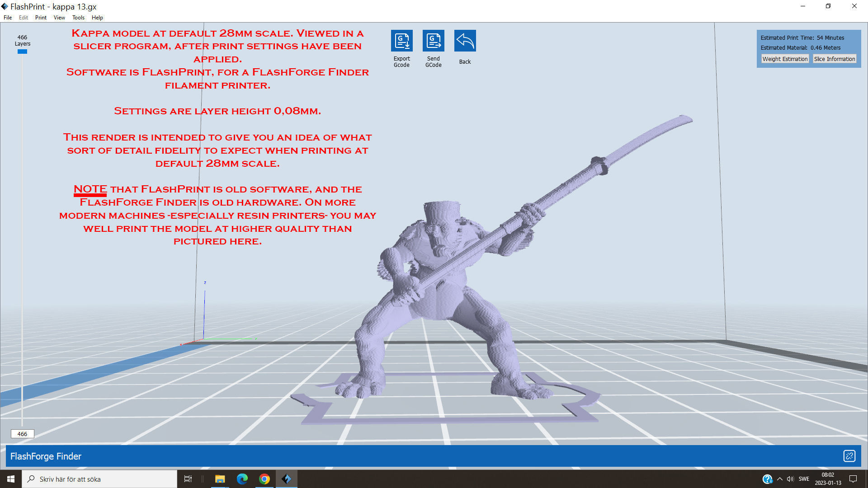Expand hidden icons in the system tray
Viewport: 868px width, 488px height.
pyautogui.click(x=779, y=479)
